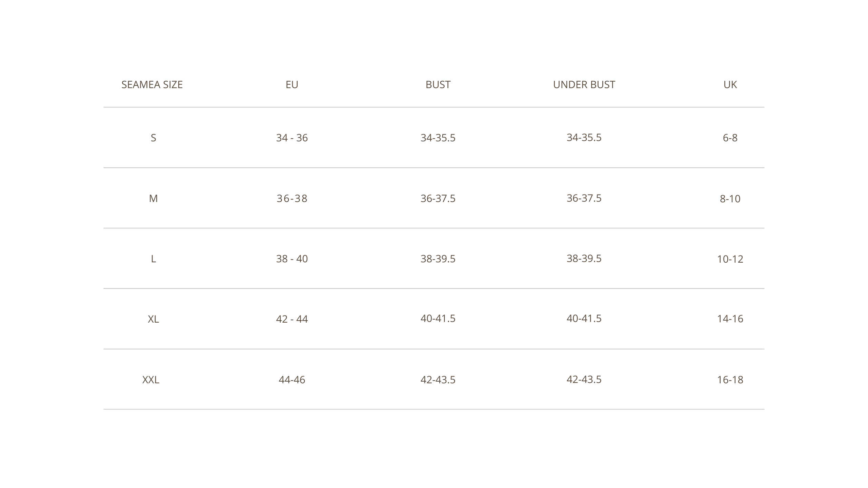Click EU value 34 - 36

coord(292,138)
